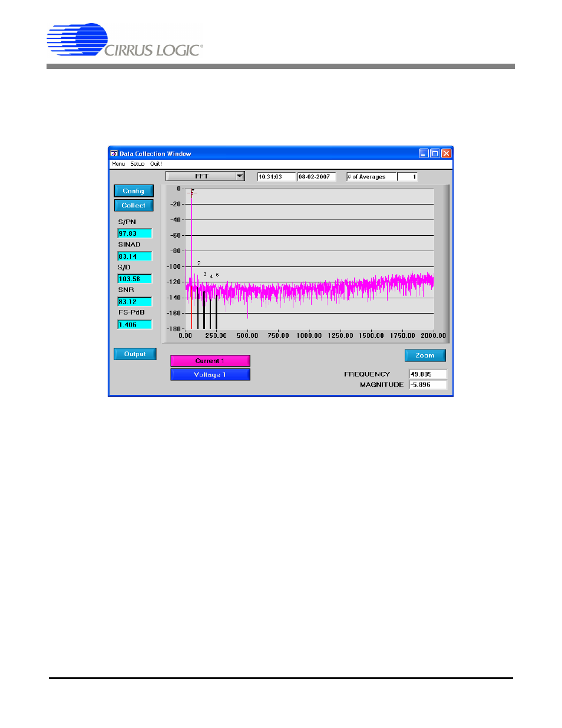Image resolution: width=562 pixels, height=728 pixels.
Task: Open the Setup menu
Action: [137, 164]
